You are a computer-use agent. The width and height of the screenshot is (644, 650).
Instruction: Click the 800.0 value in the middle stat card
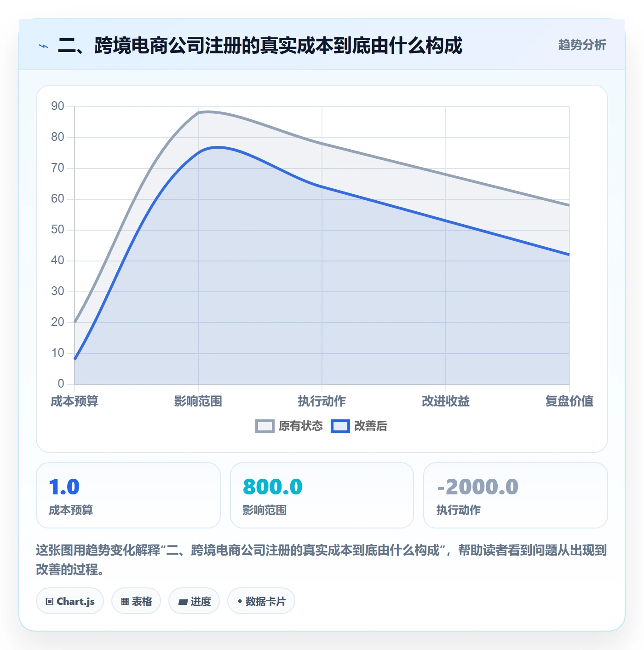(x=272, y=487)
